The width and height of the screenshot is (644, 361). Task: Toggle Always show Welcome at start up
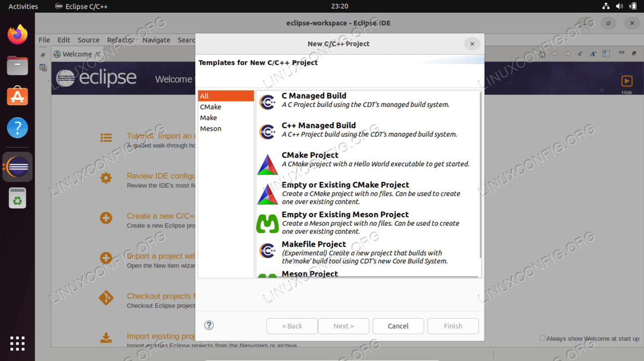coord(543,338)
